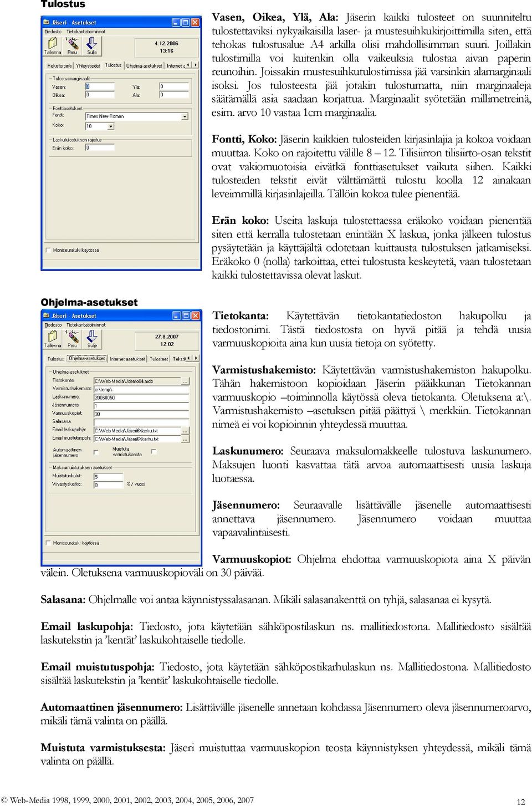Switch to the Yhteystiedot tab
The width and height of the screenshot is (532, 806).
click(x=88, y=66)
